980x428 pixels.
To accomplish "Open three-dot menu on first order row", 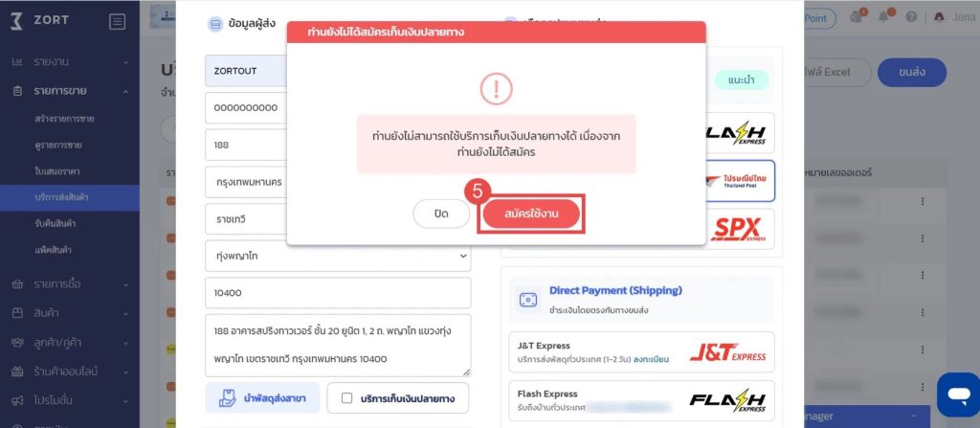I will [922, 201].
